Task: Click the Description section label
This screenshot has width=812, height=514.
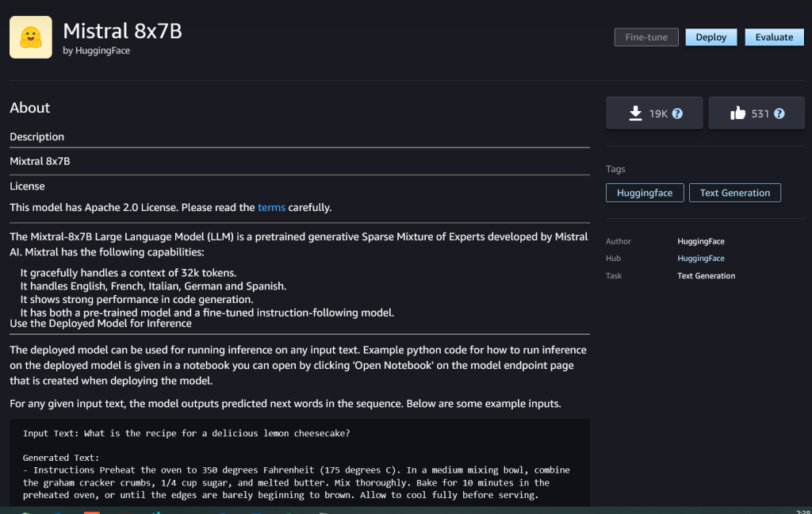Action: click(36, 136)
